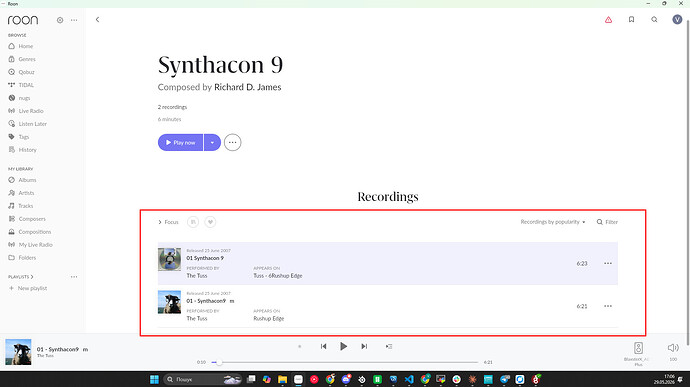The width and height of the screenshot is (690, 387).
Task: Open the play queue icon
Action: pos(389,346)
